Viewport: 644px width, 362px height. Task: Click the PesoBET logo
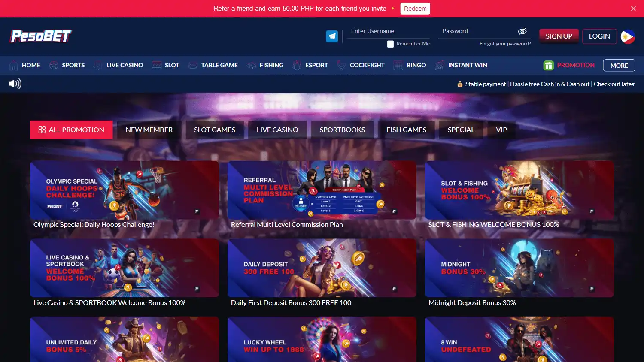(x=41, y=36)
